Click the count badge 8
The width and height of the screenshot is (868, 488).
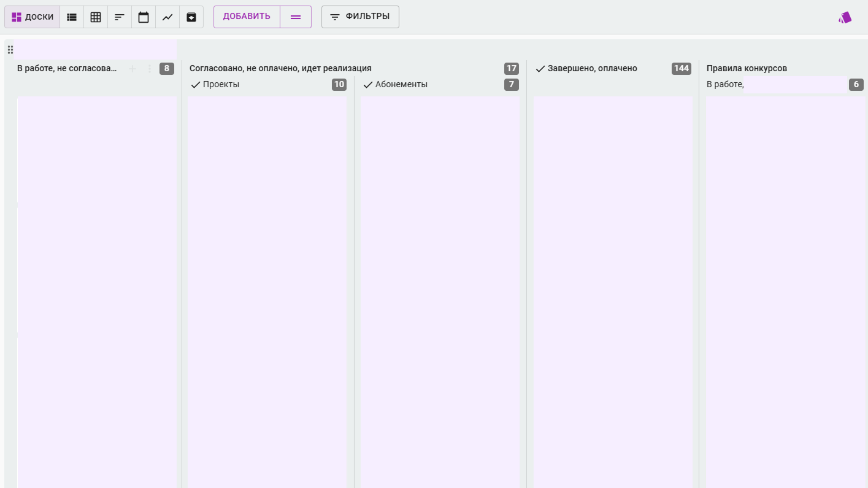tap(167, 69)
